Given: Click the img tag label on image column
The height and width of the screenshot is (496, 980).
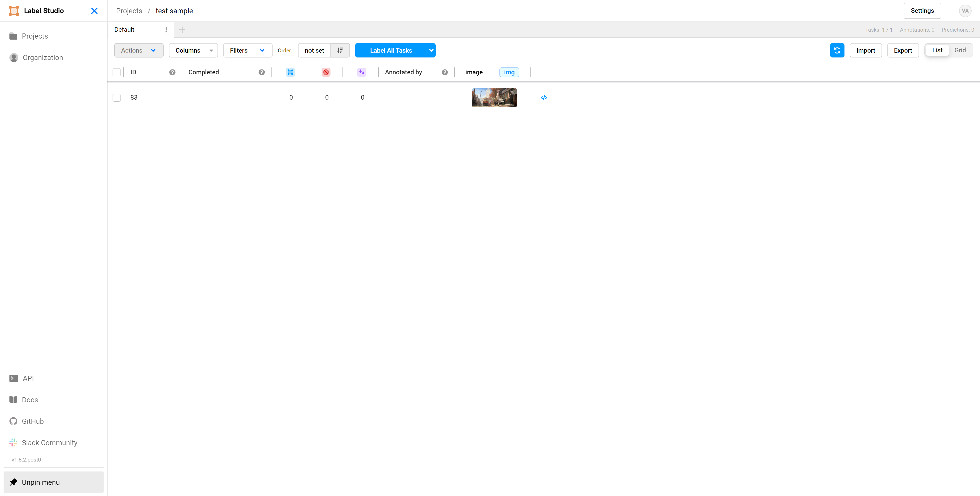Looking at the screenshot, I should [x=510, y=72].
